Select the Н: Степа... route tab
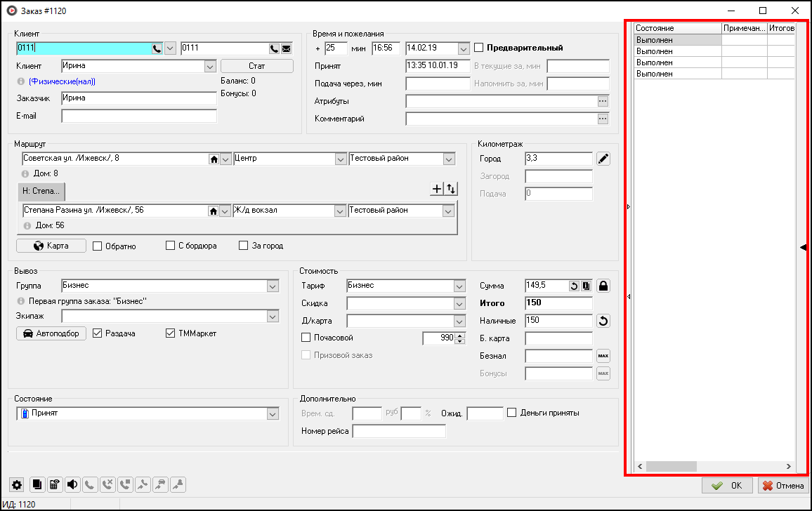 (41, 191)
